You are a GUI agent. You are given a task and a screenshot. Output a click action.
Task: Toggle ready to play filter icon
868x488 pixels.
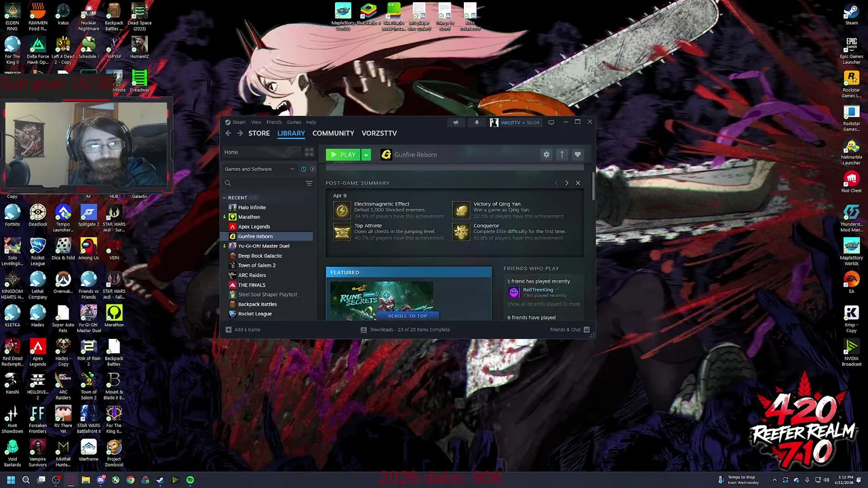pos(313,169)
